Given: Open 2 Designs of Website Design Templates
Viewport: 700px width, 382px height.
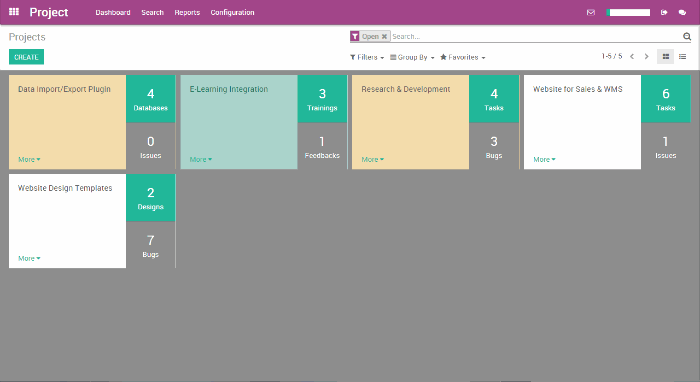Looking at the screenshot, I should 151,198.
